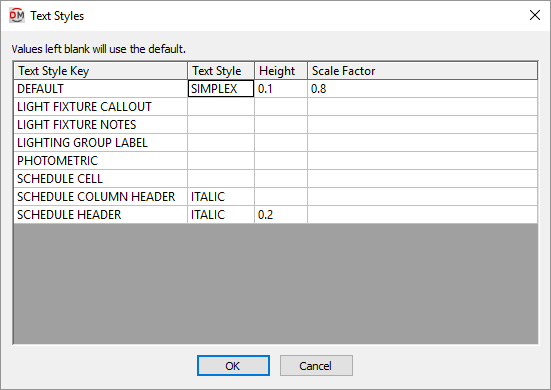This screenshot has width=551, height=390.
Task: Click the Text Style Key column header
Action: coord(100,71)
